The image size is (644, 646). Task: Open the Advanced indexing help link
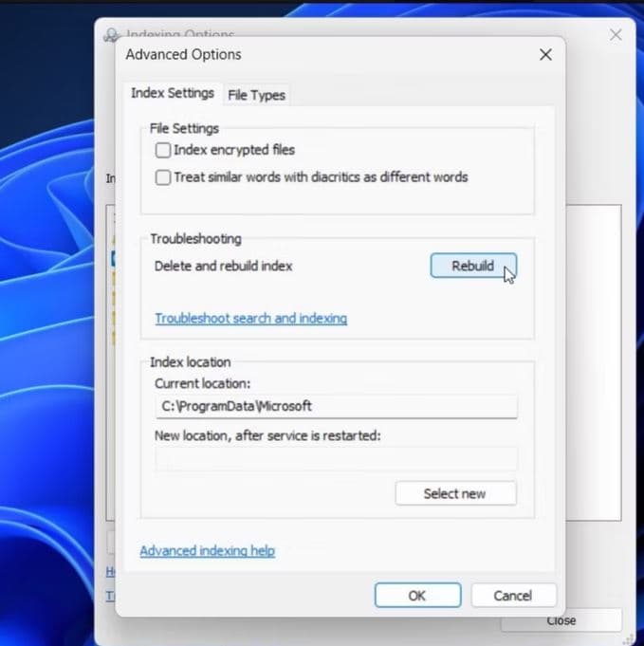(207, 551)
